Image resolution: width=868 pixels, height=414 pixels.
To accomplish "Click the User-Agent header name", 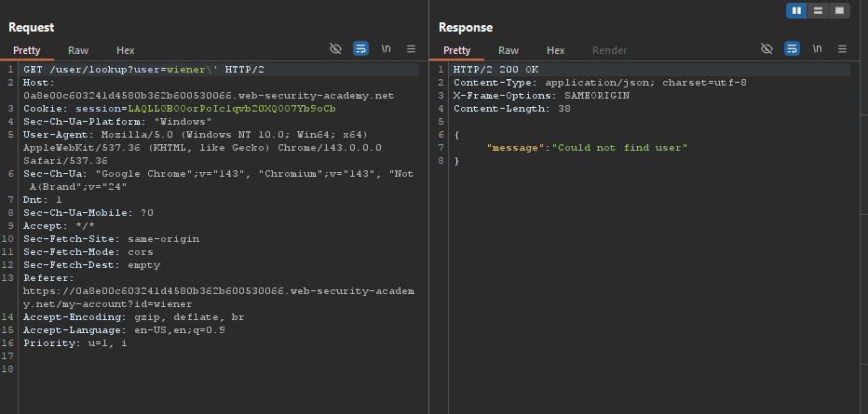I will coord(60,135).
